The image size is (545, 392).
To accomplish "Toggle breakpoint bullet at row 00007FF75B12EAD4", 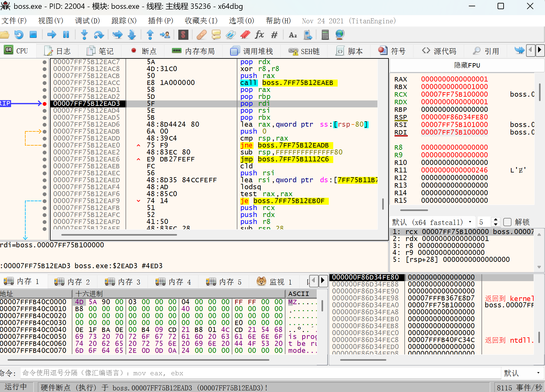I will click(x=45, y=111).
